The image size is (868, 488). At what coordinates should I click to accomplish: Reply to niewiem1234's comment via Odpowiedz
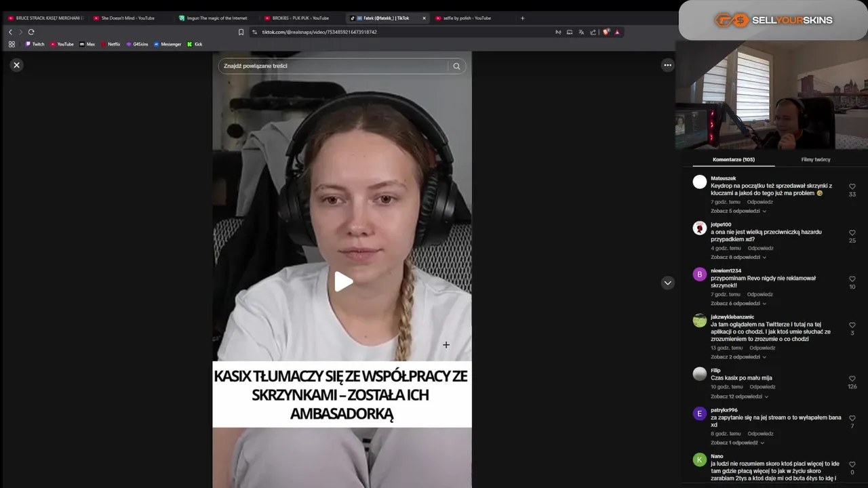[760, 294]
